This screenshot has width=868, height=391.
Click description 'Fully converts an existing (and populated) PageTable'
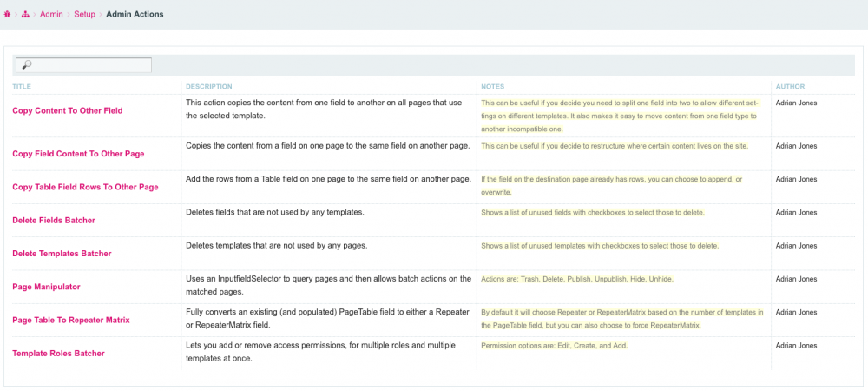tap(328, 318)
